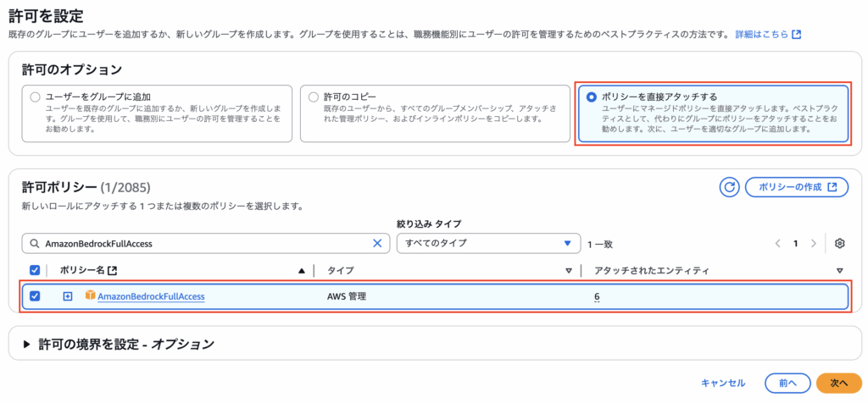Viewport: 868px width, 403px height.
Task: Click the 次へ button
Action: coord(838,383)
